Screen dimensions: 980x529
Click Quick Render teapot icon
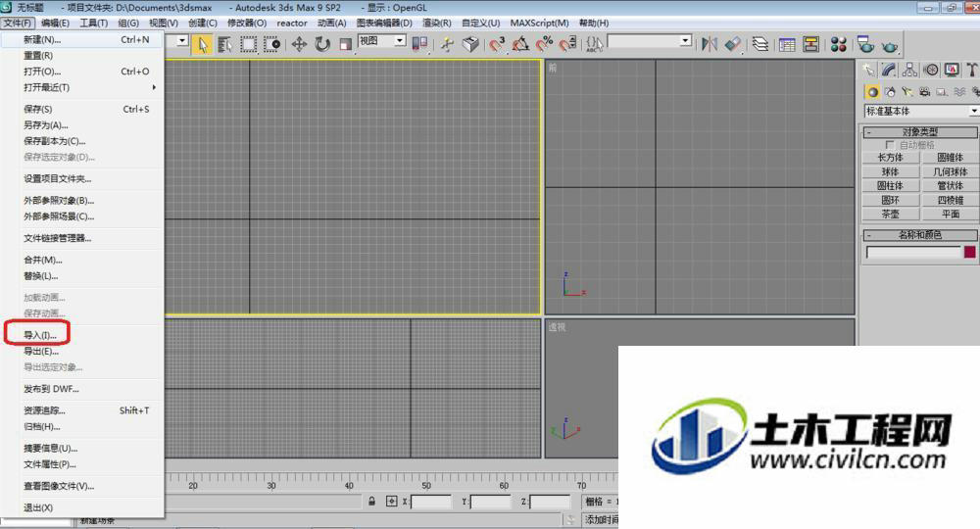890,46
